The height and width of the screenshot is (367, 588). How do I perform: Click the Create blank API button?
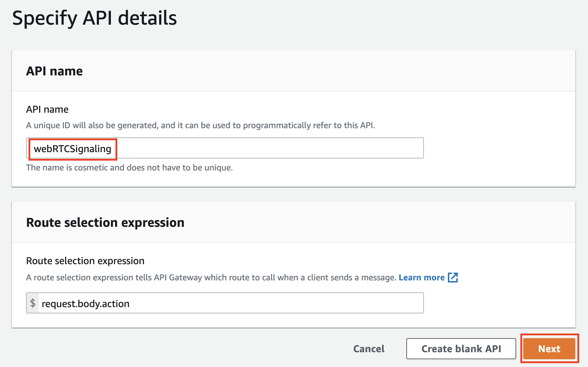(x=461, y=349)
